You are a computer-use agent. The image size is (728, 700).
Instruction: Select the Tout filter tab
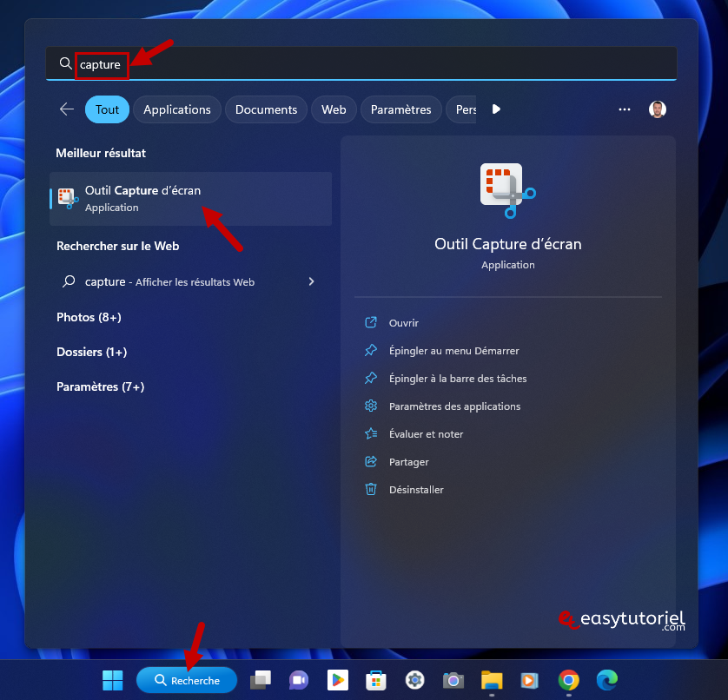point(107,109)
